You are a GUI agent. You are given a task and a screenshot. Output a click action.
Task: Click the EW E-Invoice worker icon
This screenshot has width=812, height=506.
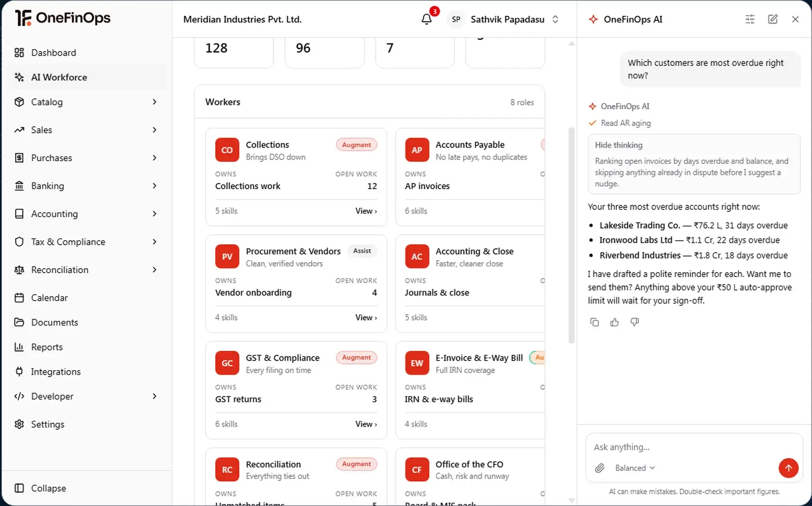417,363
